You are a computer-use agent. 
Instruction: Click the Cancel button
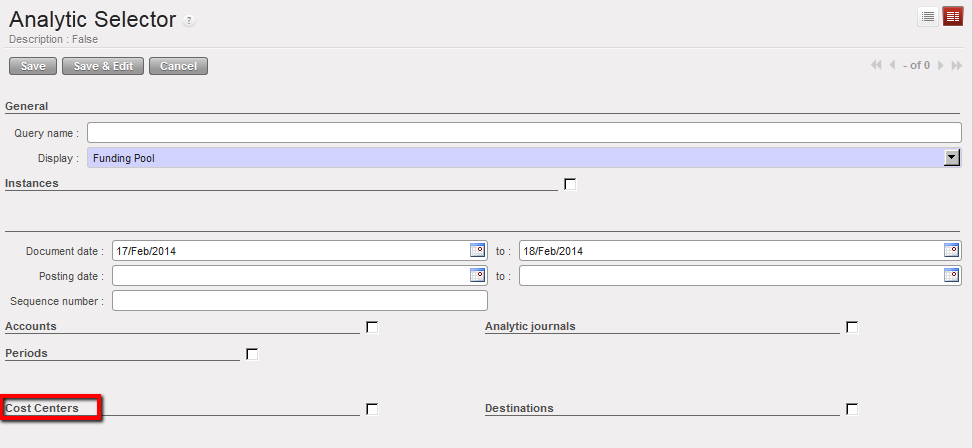(178, 66)
